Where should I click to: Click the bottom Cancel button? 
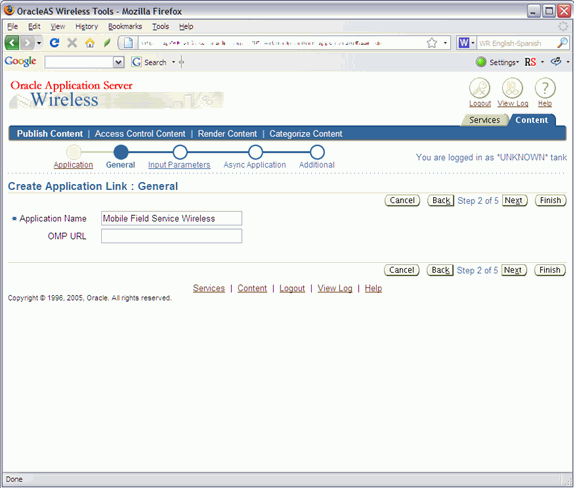(401, 270)
